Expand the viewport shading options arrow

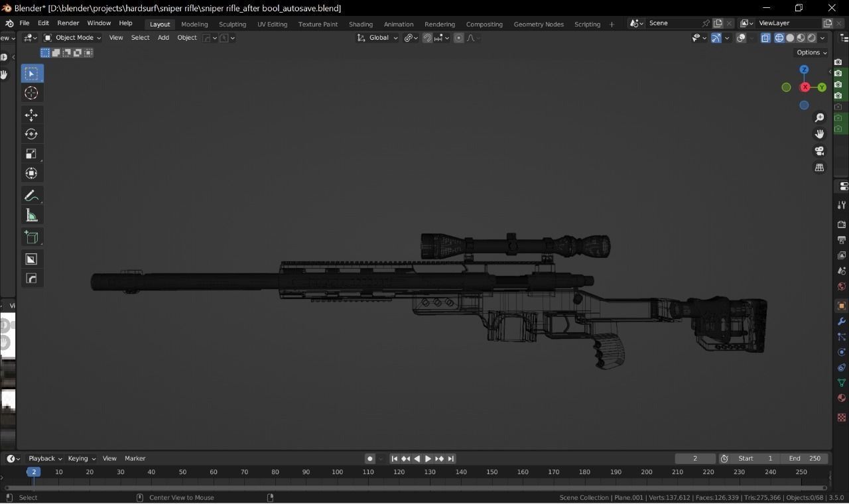tap(822, 38)
